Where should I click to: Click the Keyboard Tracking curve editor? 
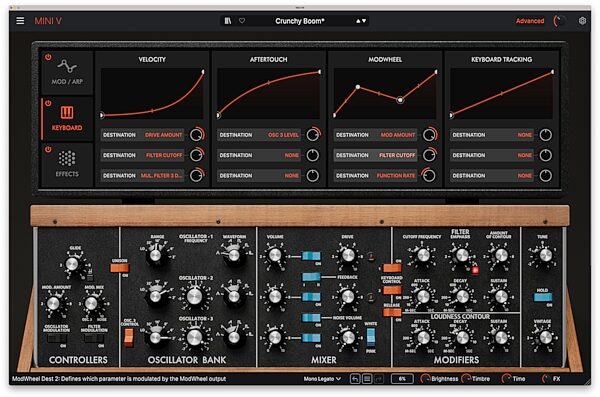pos(502,93)
